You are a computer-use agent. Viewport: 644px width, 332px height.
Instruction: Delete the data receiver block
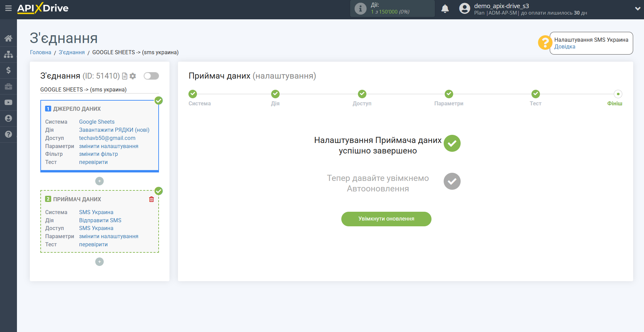click(152, 199)
